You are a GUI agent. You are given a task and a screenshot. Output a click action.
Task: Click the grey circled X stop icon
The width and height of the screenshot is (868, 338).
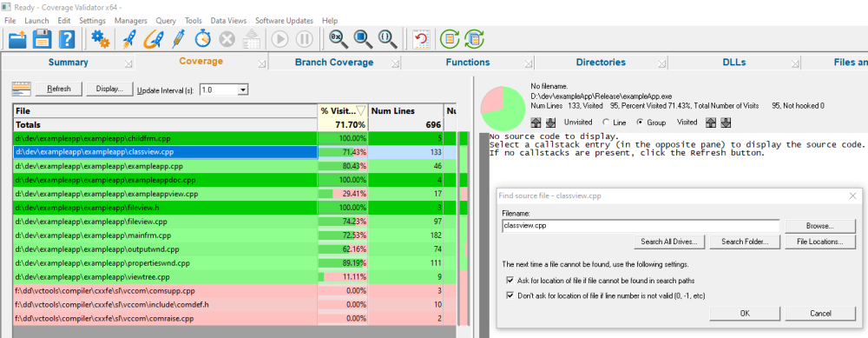pos(227,39)
